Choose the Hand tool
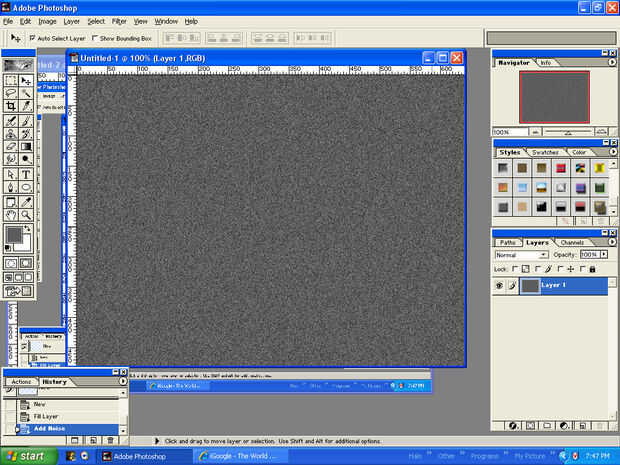 [11, 213]
